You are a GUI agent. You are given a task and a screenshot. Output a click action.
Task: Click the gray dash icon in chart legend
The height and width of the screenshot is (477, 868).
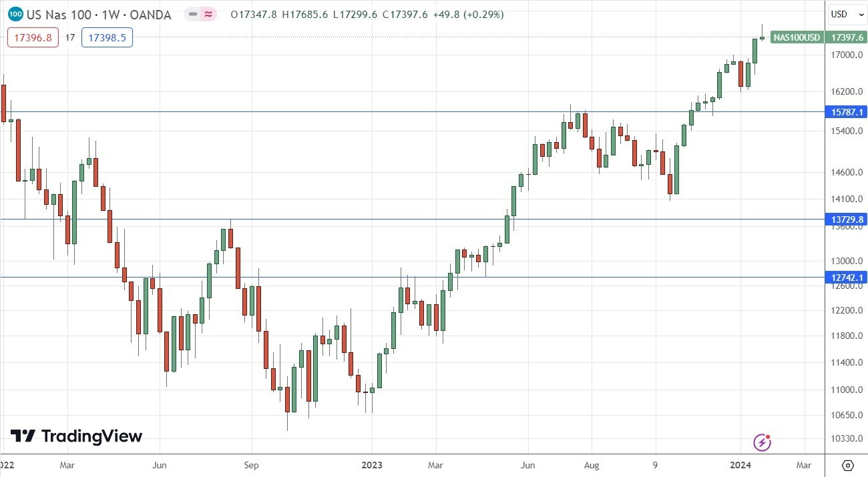point(192,14)
